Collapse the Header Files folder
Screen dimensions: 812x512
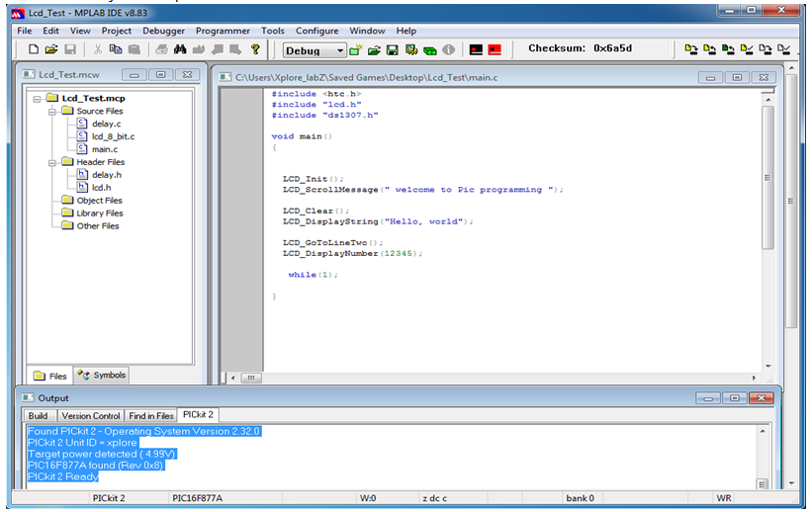(52, 162)
